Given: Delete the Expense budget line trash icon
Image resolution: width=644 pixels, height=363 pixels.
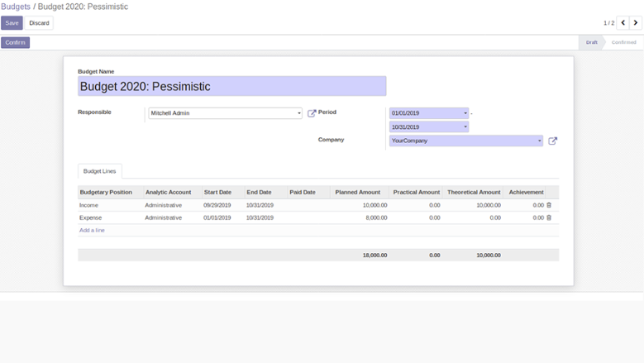Looking at the screenshot, I should pyautogui.click(x=549, y=217).
